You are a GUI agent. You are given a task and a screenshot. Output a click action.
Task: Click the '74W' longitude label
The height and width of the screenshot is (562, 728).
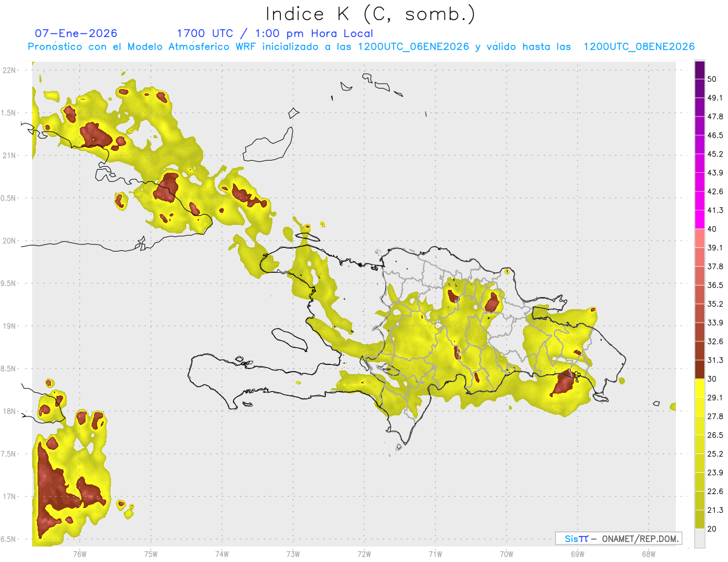222,554
